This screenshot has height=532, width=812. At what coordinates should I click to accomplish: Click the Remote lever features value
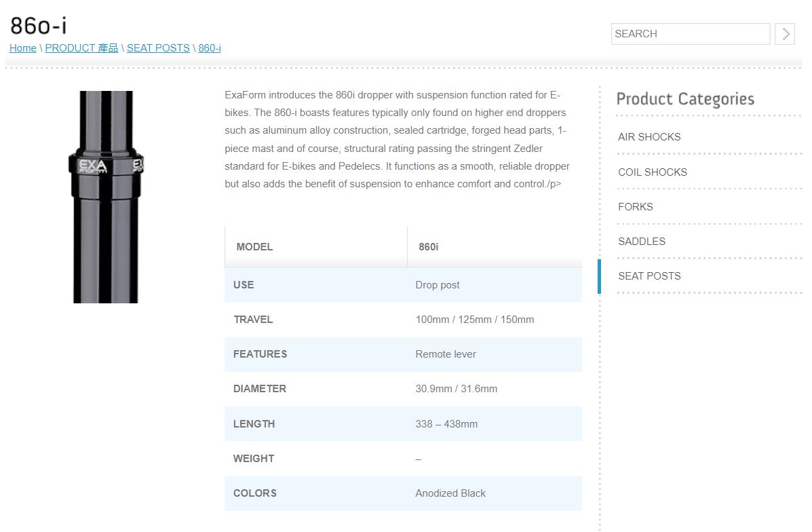point(446,354)
